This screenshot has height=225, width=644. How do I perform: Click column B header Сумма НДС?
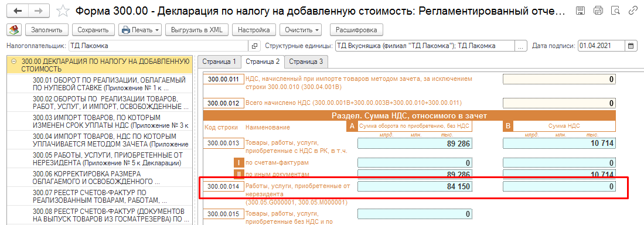coord(565,127)
